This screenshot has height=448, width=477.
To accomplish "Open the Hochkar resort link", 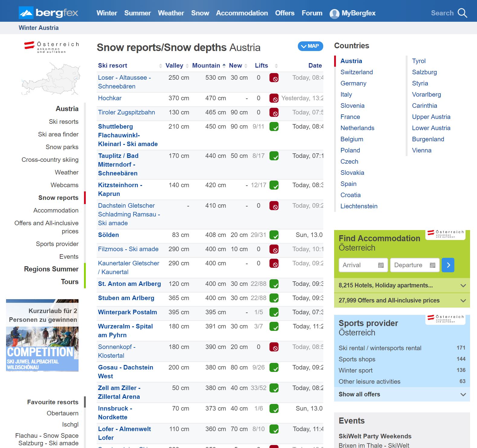I will (x=110, y=98).
